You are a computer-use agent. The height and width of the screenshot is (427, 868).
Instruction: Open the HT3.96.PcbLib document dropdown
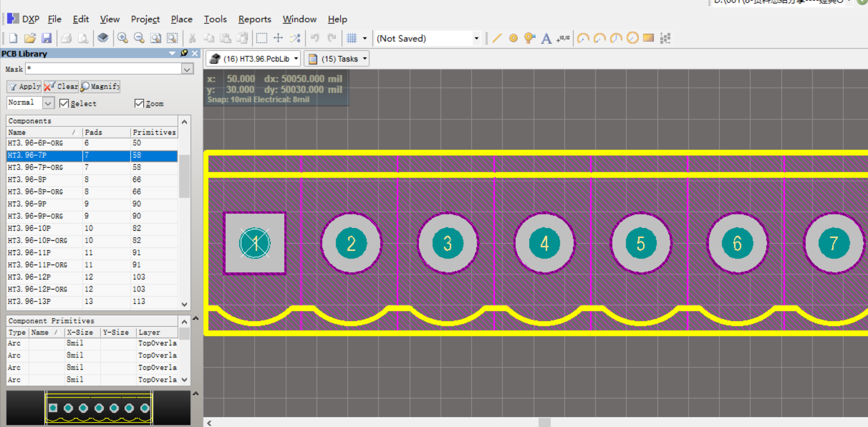tap(296, 59)
